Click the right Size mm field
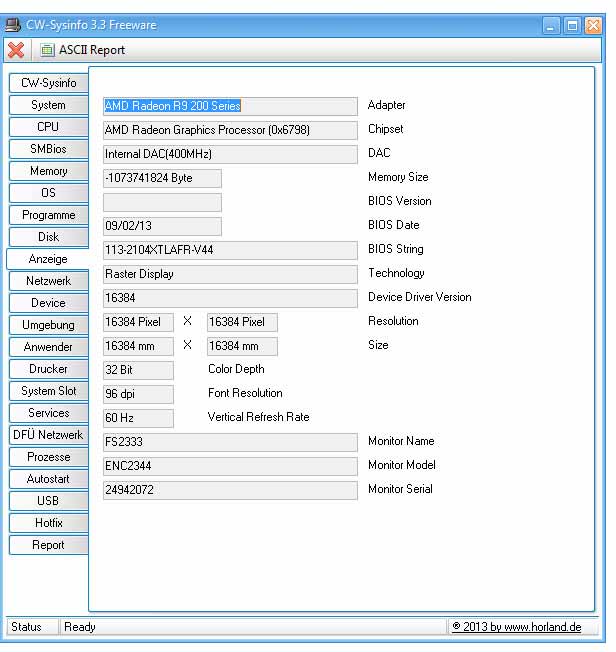The width and height of the screenshot is (616, 652). [x=242, y=346]
